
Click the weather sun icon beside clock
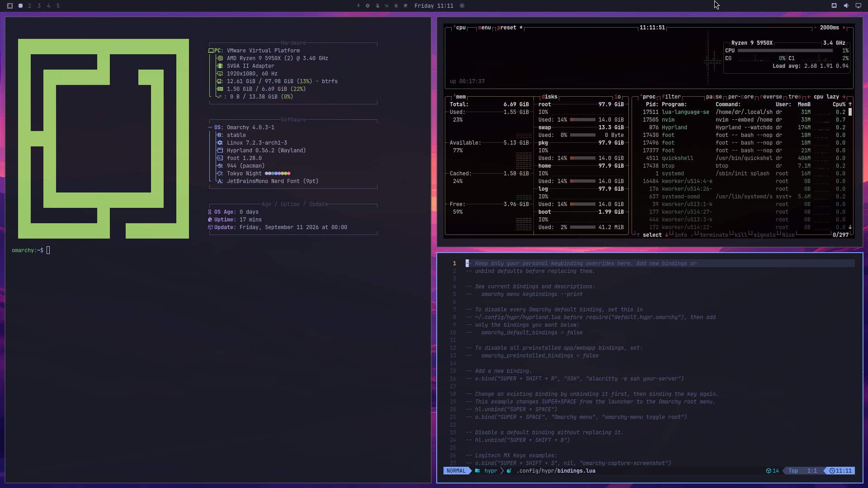(x=462, y=6)
